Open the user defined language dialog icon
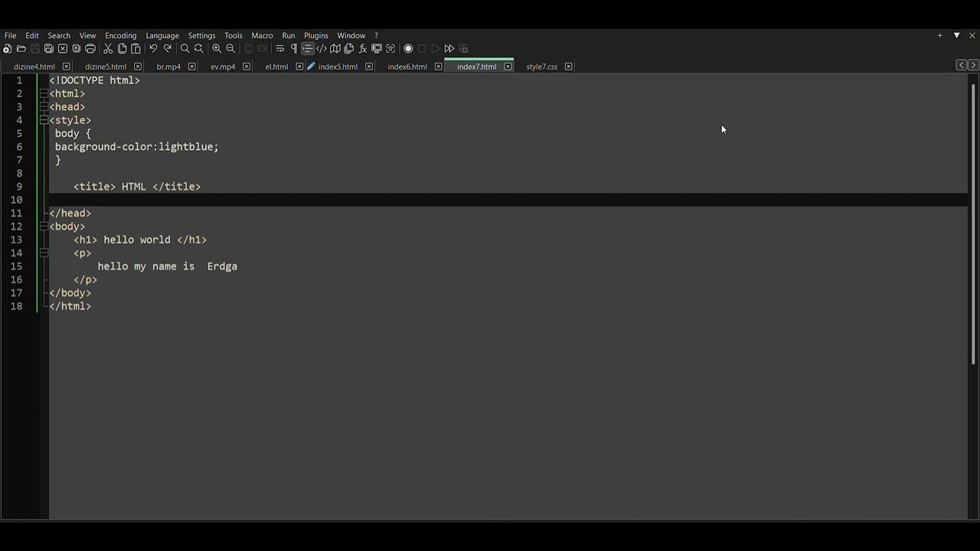This screenshot has height=551, width=980. (x=322, y=48)
